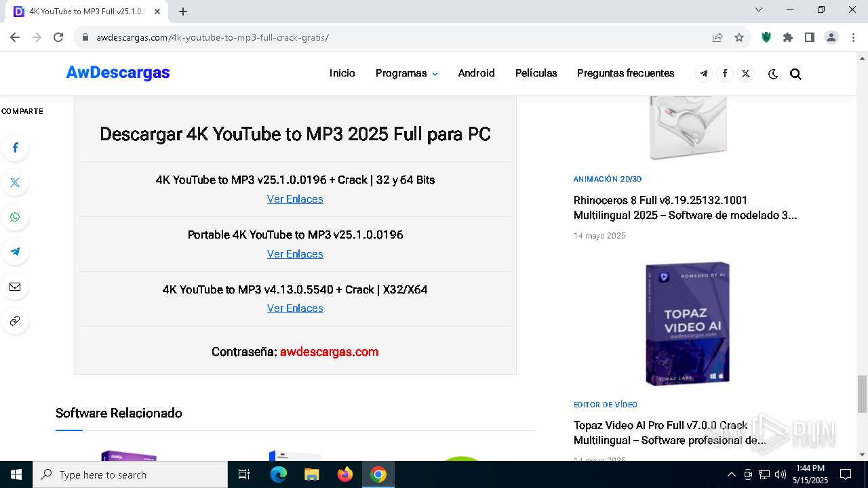The width and height of the screenshot is (868, 488).
Task: Open Topaz Video AI Pro article link
Action: pos(670,433)
